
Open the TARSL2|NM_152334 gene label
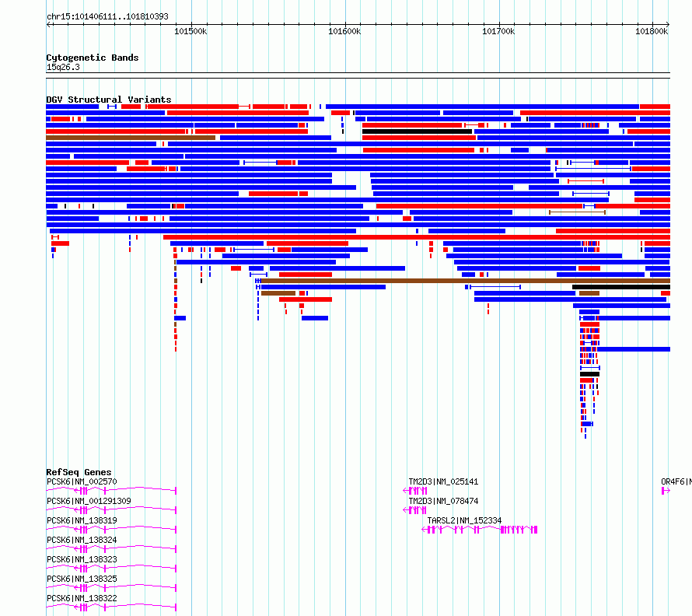(x=464, y=520)
